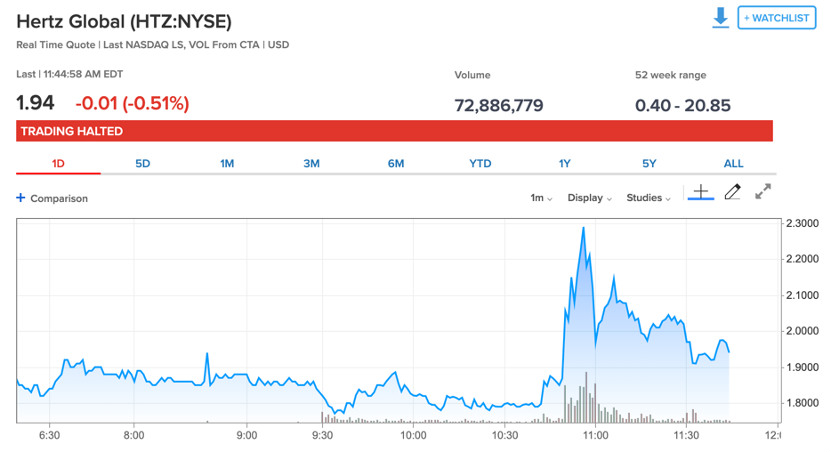Click the Volume label heading
830x452 pixels.
[x=472, y=75]
